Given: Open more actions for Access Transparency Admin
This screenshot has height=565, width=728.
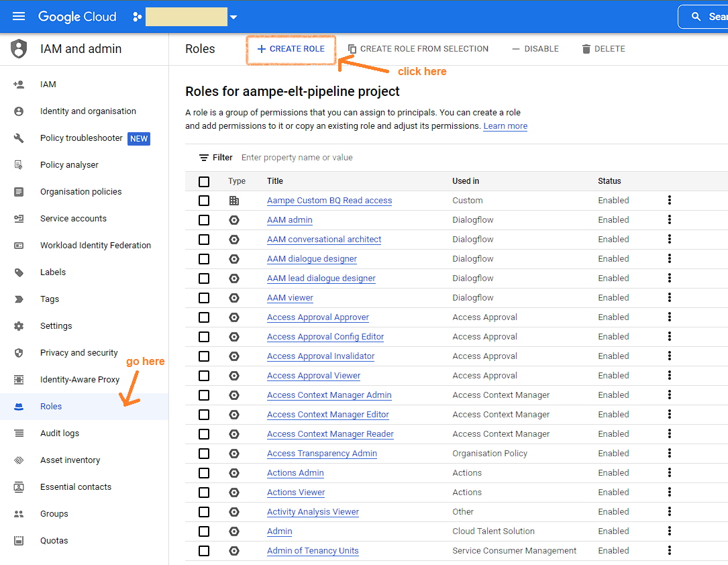Looking at the screenshot, I should 670,453.
